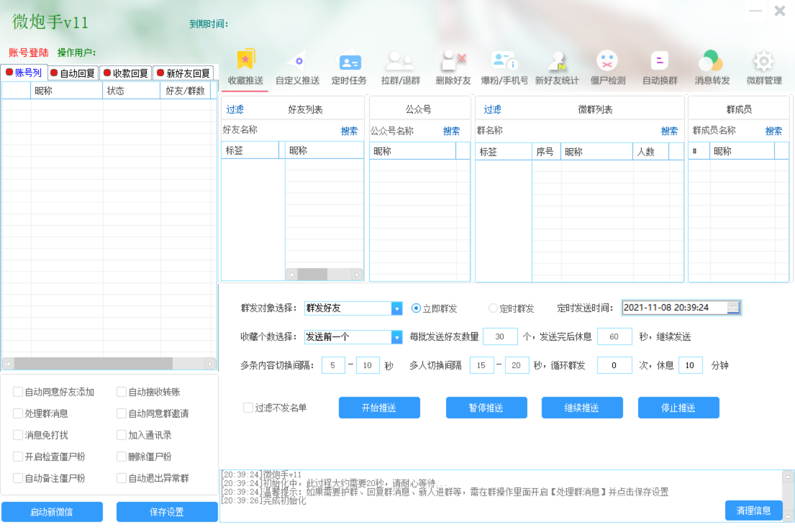The height and width of the screenshot is (532, 795).
Task: Select 立即群发 radio button
Action: 416,308
